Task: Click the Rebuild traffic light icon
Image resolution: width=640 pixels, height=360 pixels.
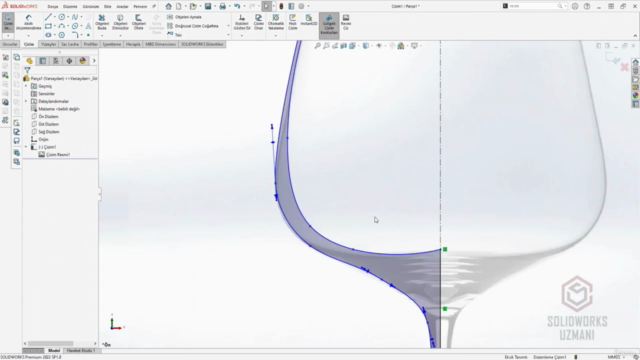Action: [281, 6]
